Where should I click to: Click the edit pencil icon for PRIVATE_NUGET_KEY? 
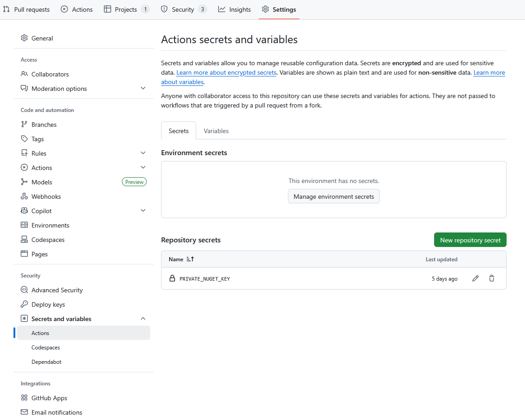point(476,279)
